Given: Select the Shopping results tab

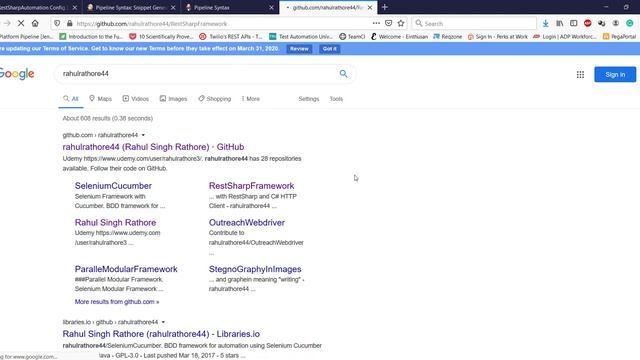Looking at the screenshot, I should pos(215,99).
